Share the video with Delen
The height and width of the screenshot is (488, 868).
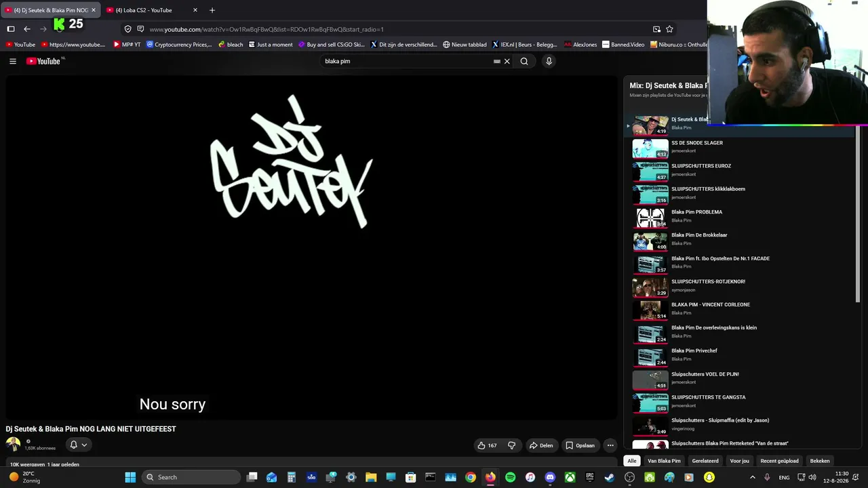click(x=541, y=445)
